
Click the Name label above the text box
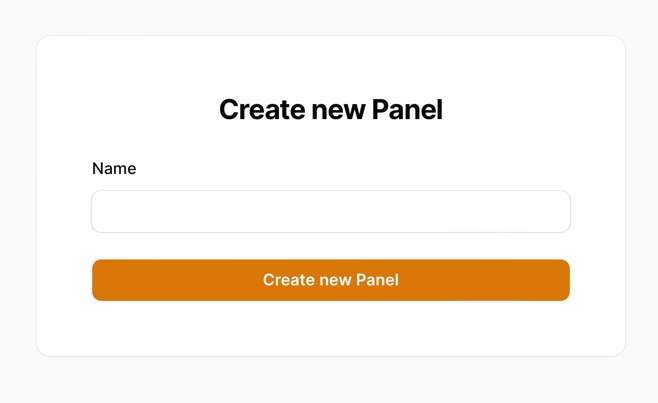[x=114, y=169]
